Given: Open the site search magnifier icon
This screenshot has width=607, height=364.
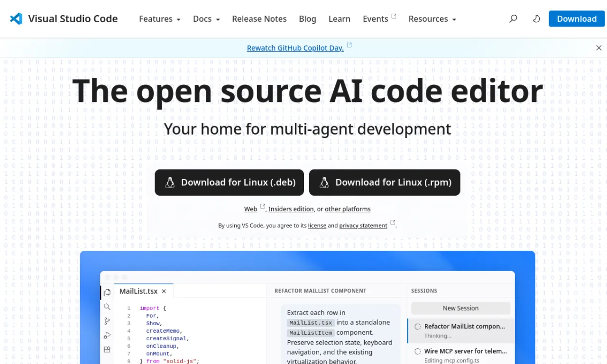Looking at the screenshot, I should (513, 19).
